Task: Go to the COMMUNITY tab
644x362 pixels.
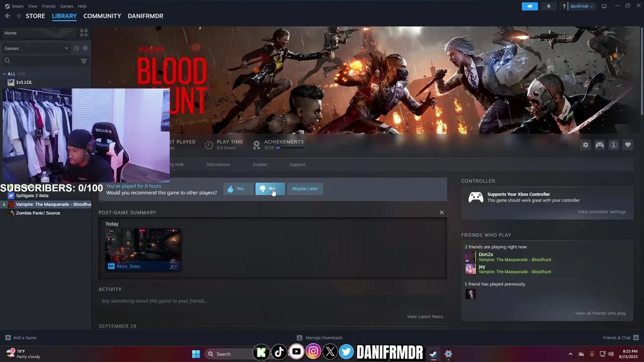Action: (x=102, y=16)
